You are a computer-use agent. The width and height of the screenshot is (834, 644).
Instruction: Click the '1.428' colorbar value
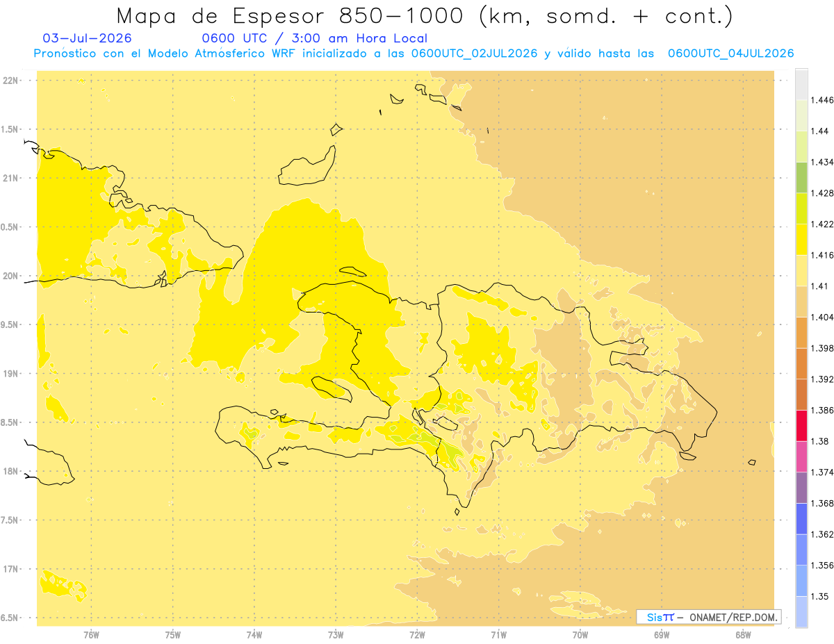[823, 193]
